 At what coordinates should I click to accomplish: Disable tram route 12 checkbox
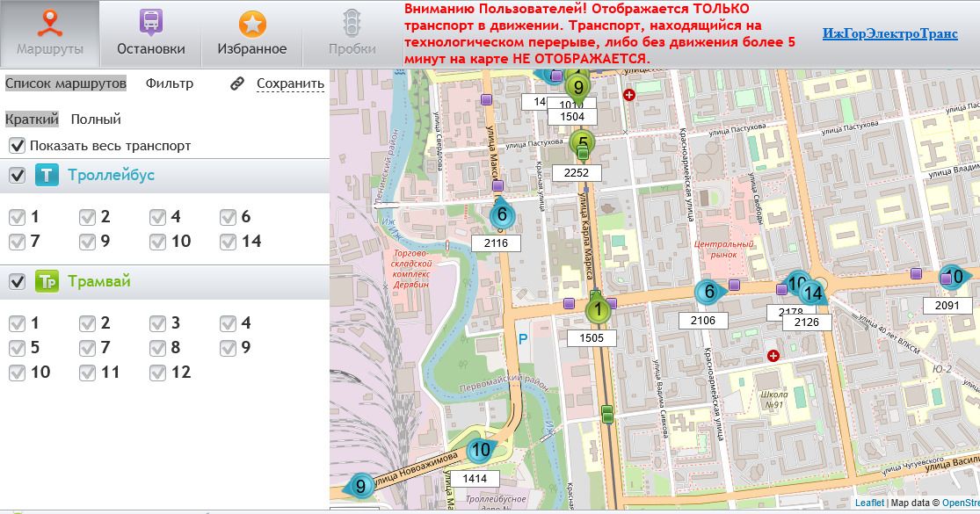click(x=158, y=373)
